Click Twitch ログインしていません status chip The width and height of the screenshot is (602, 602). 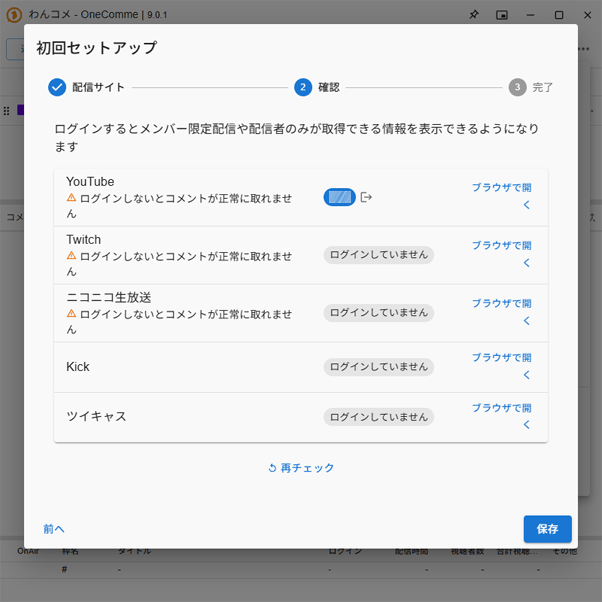click(379, 255)
